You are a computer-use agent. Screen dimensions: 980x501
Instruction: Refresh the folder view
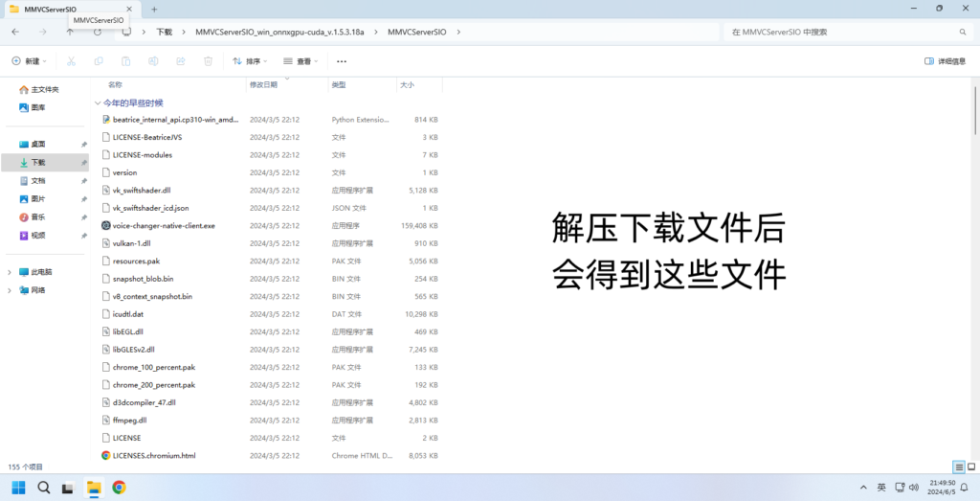98,32
